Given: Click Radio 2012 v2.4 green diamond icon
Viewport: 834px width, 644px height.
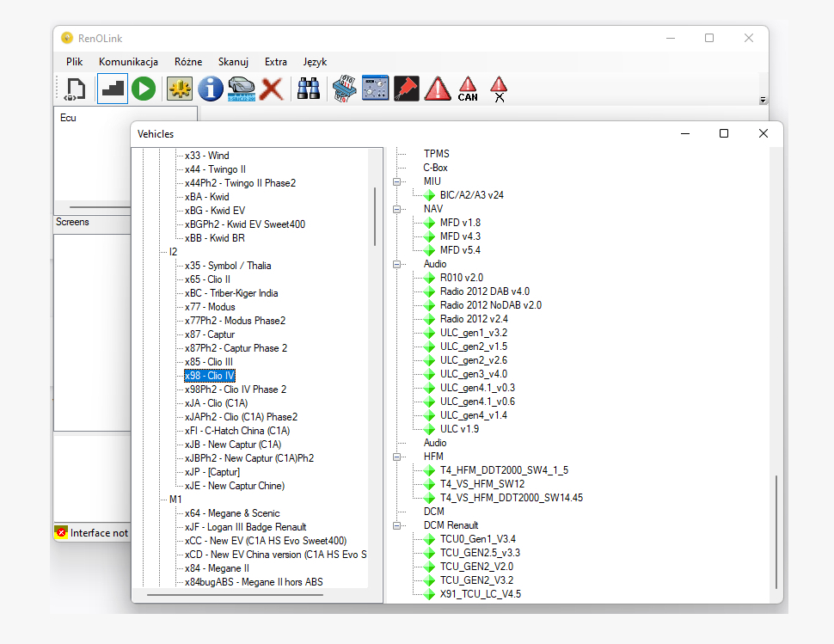Looking at the screenshot, I should click(x=429, y=319).
